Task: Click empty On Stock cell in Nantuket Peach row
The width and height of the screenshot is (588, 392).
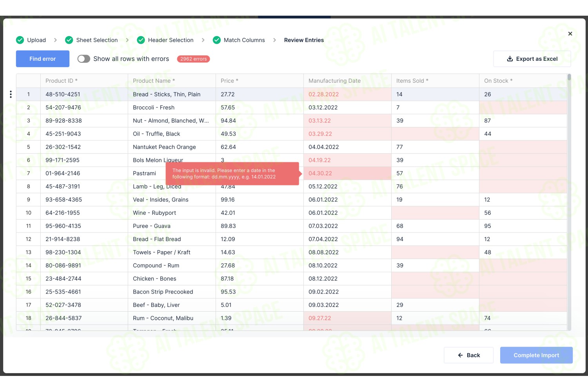Action: [523, 147]
